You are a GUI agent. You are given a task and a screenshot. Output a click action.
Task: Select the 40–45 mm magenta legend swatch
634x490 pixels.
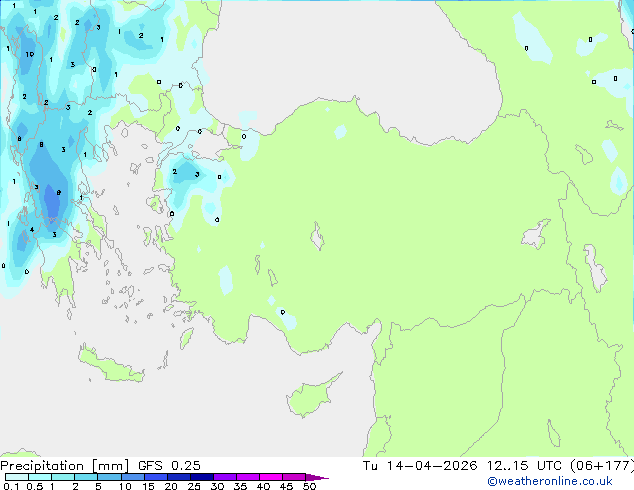[271, 477]
